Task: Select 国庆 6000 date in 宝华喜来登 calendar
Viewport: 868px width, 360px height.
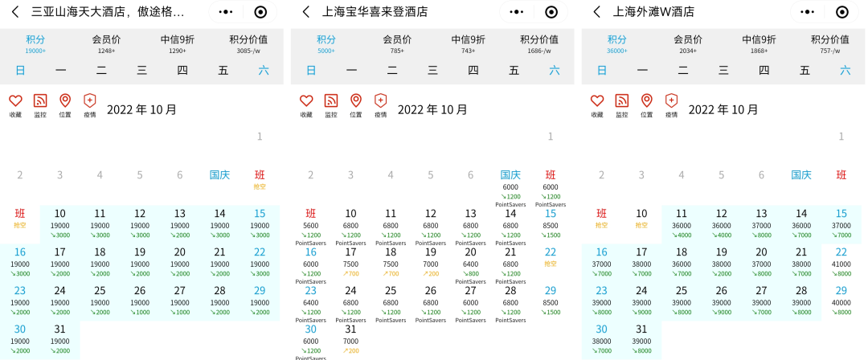Action: click(510, 189)
